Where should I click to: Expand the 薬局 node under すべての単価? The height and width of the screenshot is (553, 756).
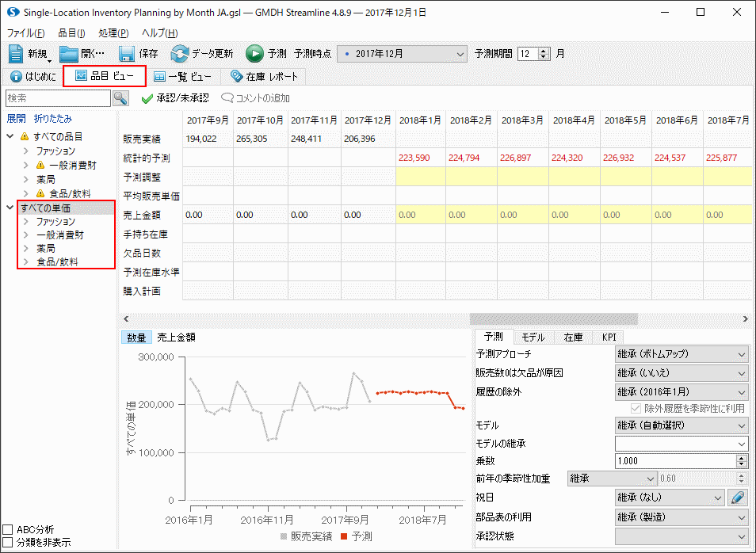pyautogui.click(x=26, y=249)
